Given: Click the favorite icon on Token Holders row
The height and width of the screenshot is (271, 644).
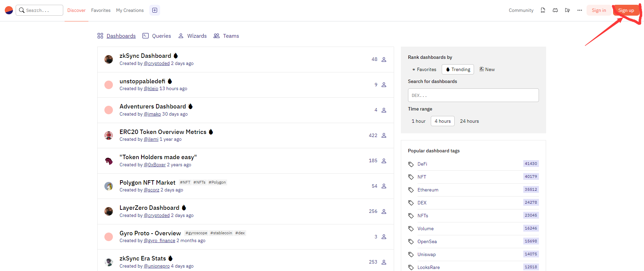Looking at the screenshot, I should pyautogui.click(x=384, y=161).
